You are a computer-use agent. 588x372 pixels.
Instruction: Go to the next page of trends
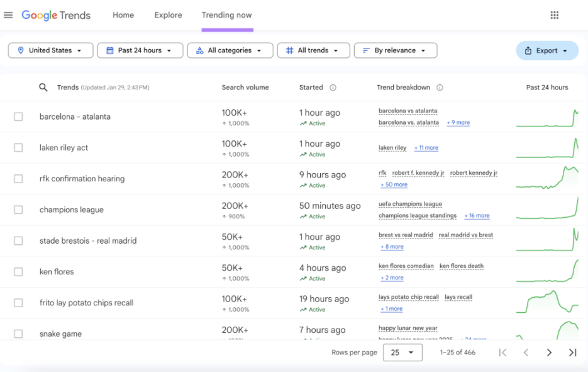(549, 352)
